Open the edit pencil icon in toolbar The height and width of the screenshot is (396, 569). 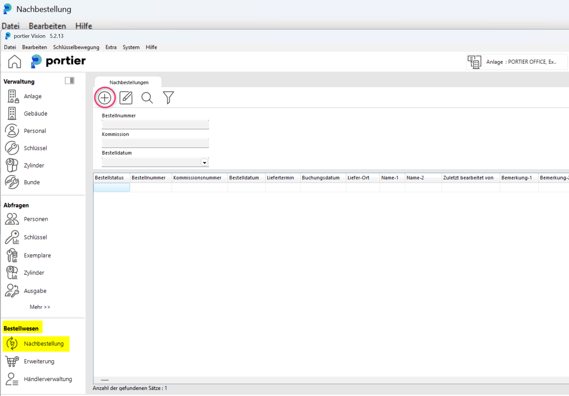click(x=126, y=98)
